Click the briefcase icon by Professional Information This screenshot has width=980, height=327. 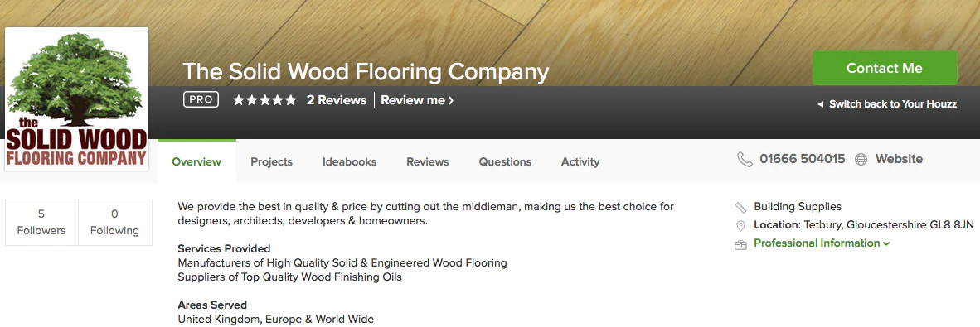point(740,244)
